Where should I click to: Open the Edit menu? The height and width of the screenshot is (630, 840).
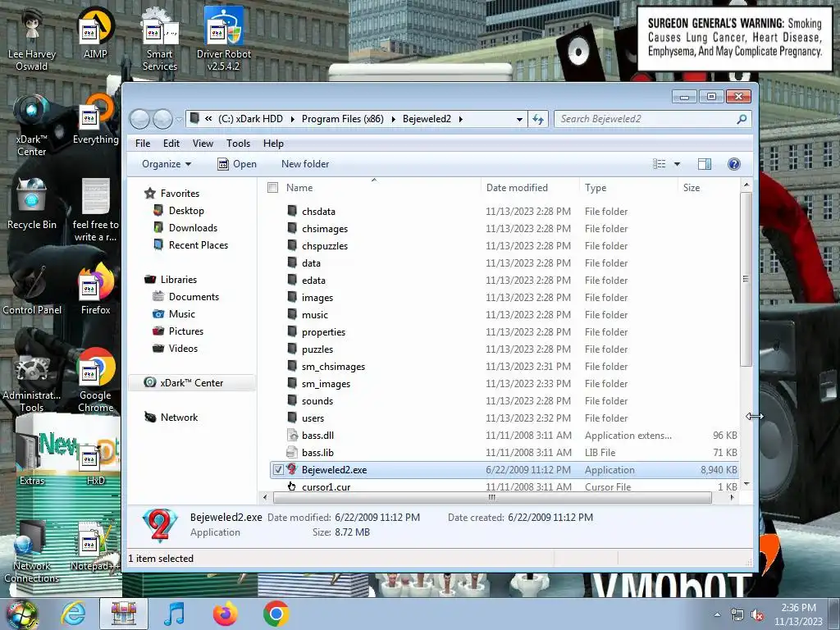171,144
